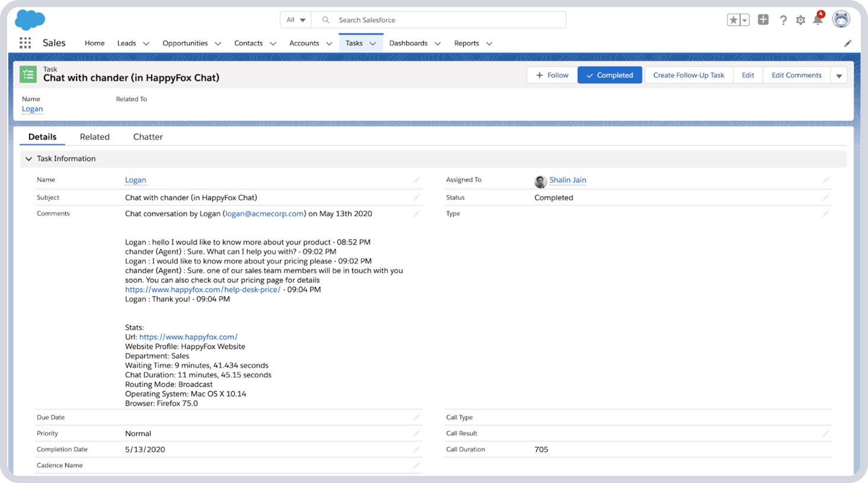This screenshot has height=483, width=868.
Task: Click the Completion Date value 5/13/2020
Action: 145,450
